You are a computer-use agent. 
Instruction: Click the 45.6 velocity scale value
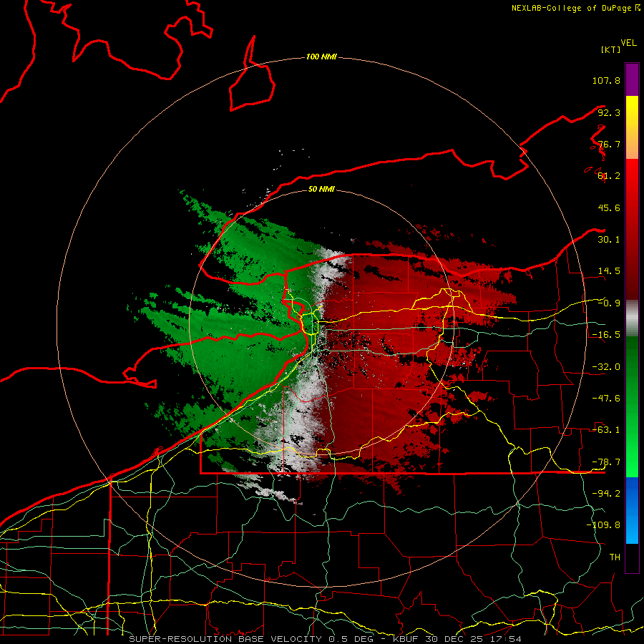click(609, 208)
